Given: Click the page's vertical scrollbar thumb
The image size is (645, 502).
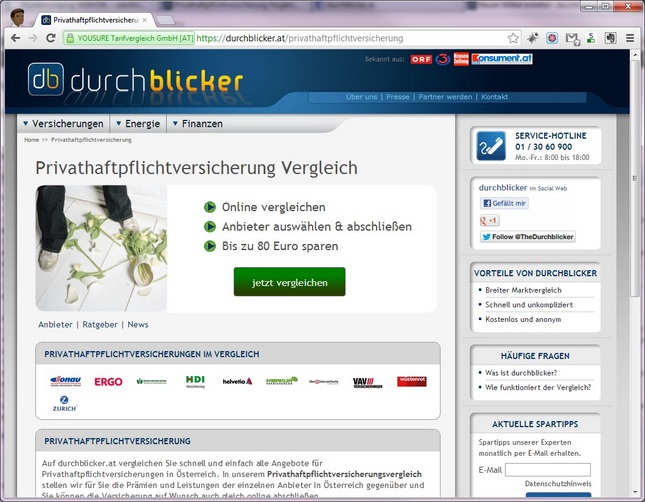Looking at the screenshot, I should point(634,177).
